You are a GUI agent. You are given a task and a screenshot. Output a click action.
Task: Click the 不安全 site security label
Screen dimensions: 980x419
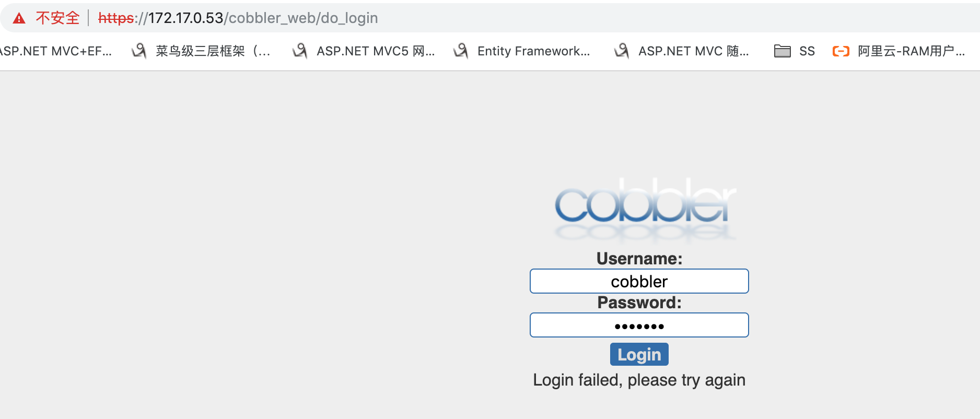click(x=57, y=18)
